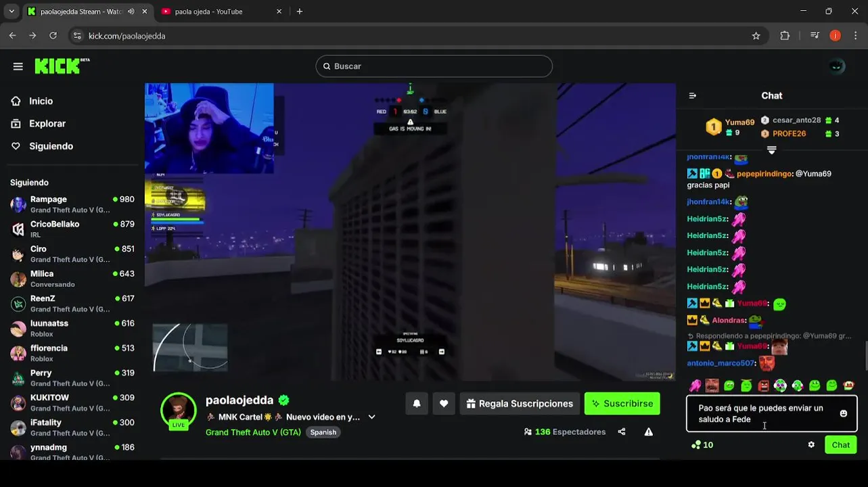Click Chrome profile avatar
Image resolution: width=868 pixels, height=487 pixels.
(x=836, y=36)
